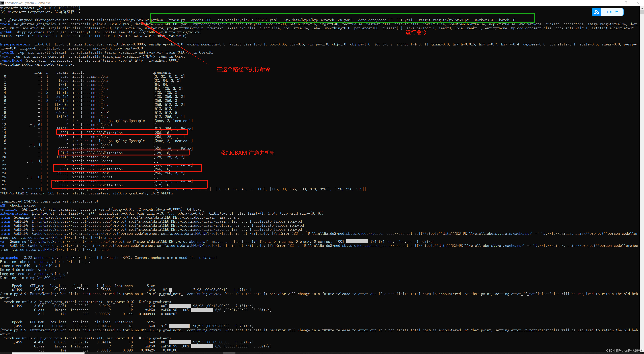This screenshot has width=644, height=354.
Task: Click the 'AutoAnchor:' label
Action: [x=11, y=258]
